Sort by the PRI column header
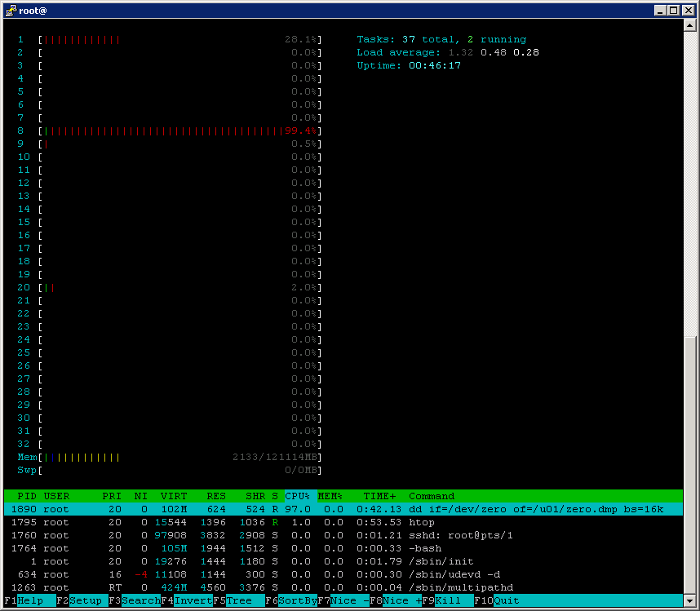The height and width of the screenshot is (611, 700). pos(112,496)
